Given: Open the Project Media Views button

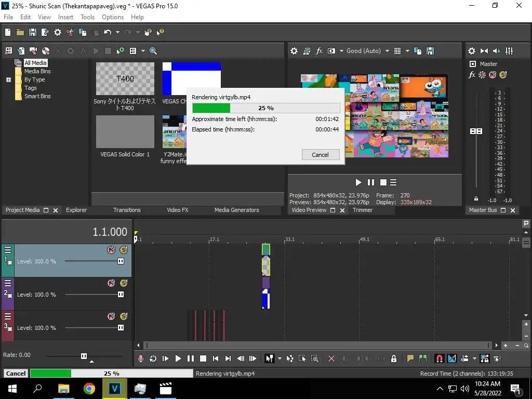Looking at the screenshot, I should pos(133,51).
